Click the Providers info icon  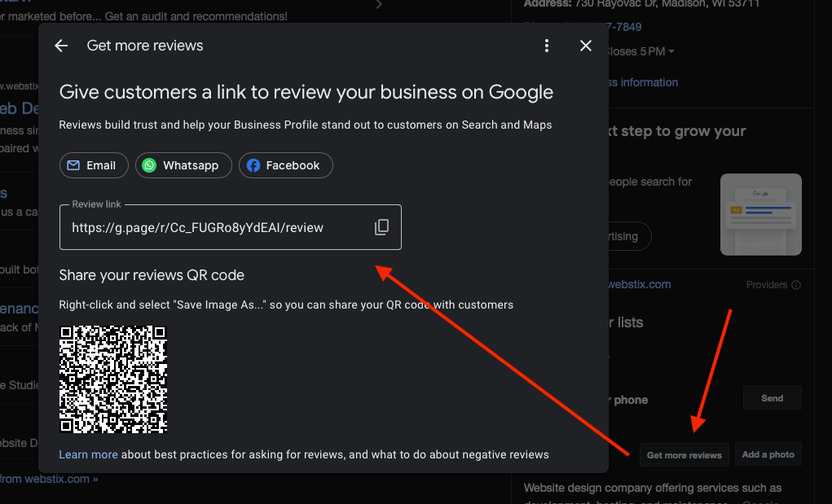[x=796, y=285]
